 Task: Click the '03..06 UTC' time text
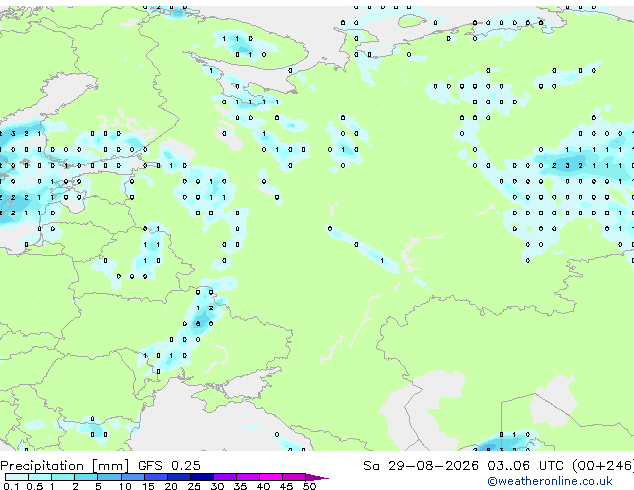pyautogui.click(x=525, y=466)
